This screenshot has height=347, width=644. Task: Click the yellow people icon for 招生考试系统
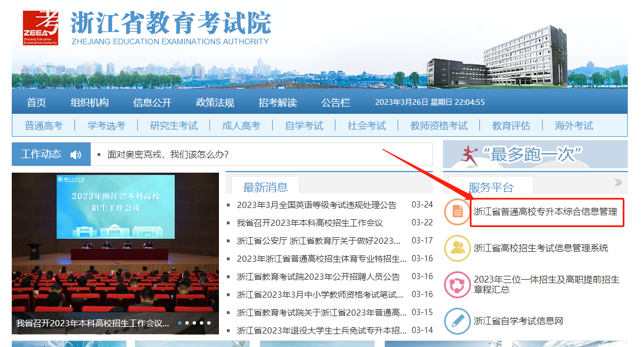tap(457, 248)
